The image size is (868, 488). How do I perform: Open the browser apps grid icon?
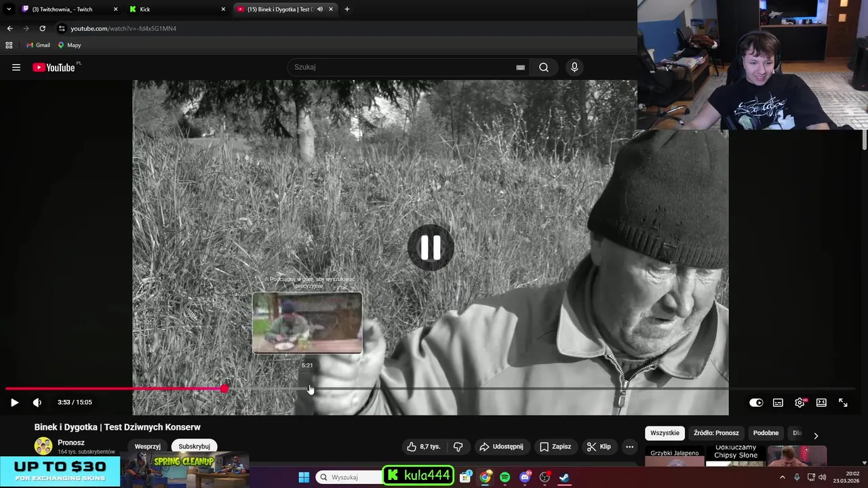(9, 45)
